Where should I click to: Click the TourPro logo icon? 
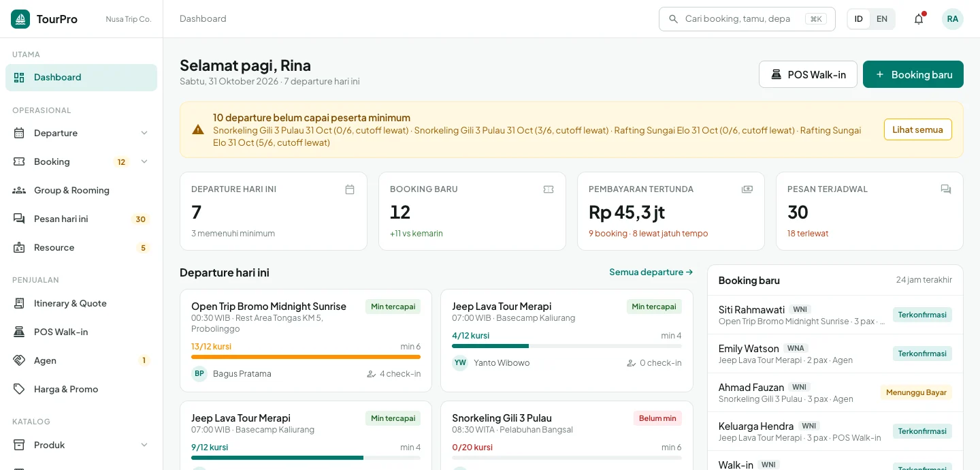click(20, 19)
